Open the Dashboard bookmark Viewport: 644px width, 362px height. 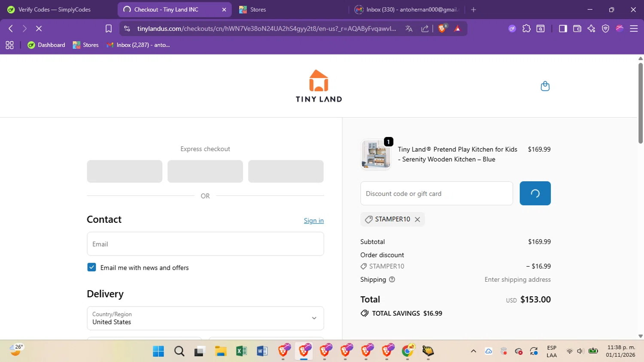pyautogui.click(x=46, y=45)
